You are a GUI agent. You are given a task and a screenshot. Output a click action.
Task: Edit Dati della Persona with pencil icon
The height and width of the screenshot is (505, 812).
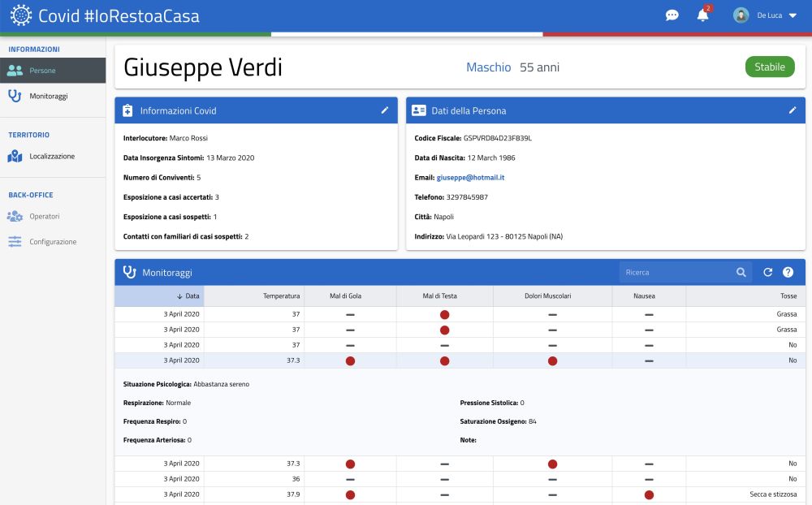(793, 110)
